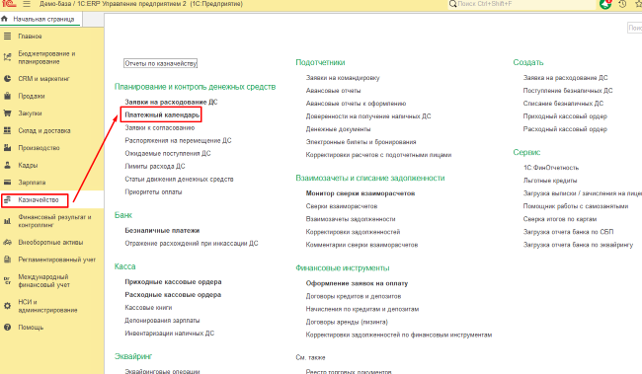Open the history clock icon
This screenshot has width=642, height=374.
coord(622,4)
